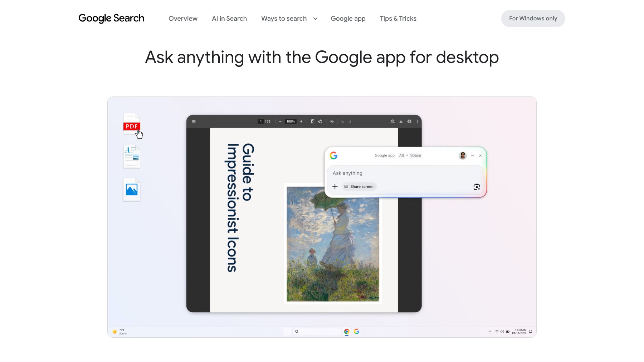This screenshot has width=644, height=362.
Task: Open Chrome from the taskbar
Action: (x=347, y=332)
